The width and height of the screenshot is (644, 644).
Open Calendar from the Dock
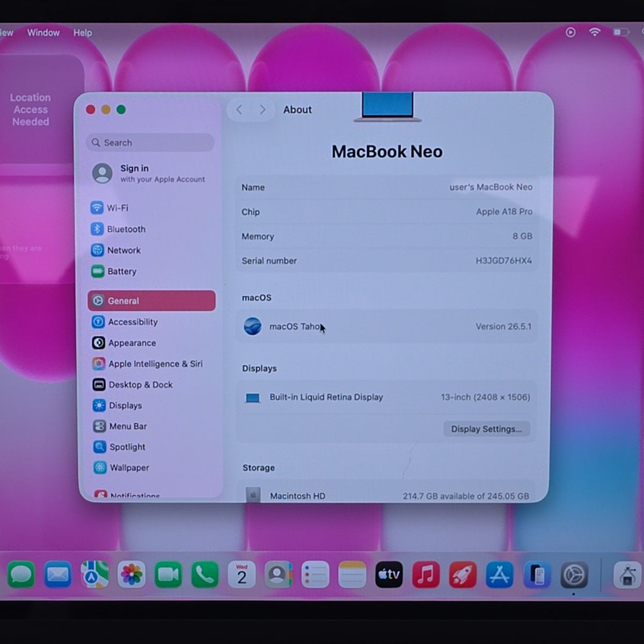241,575
